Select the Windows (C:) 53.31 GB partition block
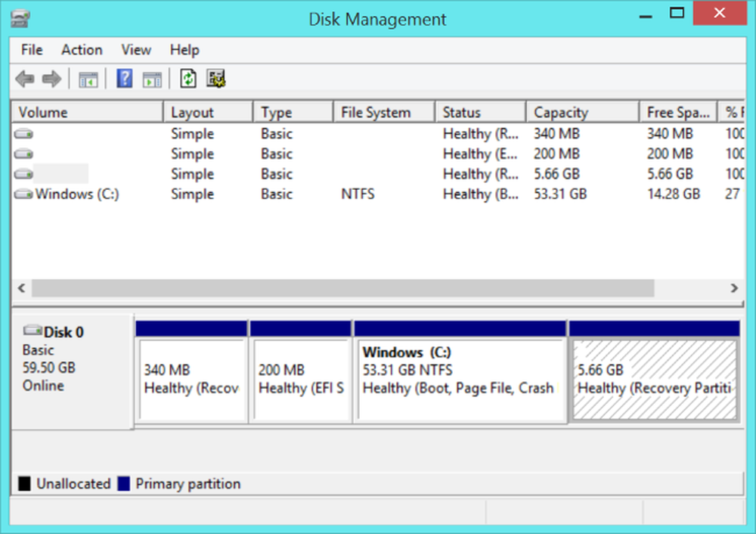Viewport: 756px width, 534px height. click(x=460, y=372)
